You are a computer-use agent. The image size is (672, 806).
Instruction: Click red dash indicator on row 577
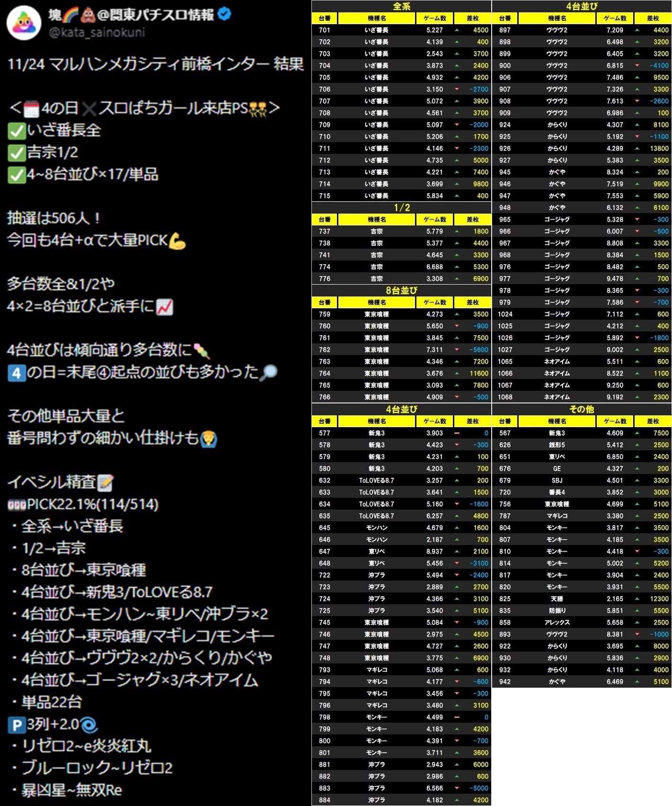pyautogui.click(x=457, y=433)
